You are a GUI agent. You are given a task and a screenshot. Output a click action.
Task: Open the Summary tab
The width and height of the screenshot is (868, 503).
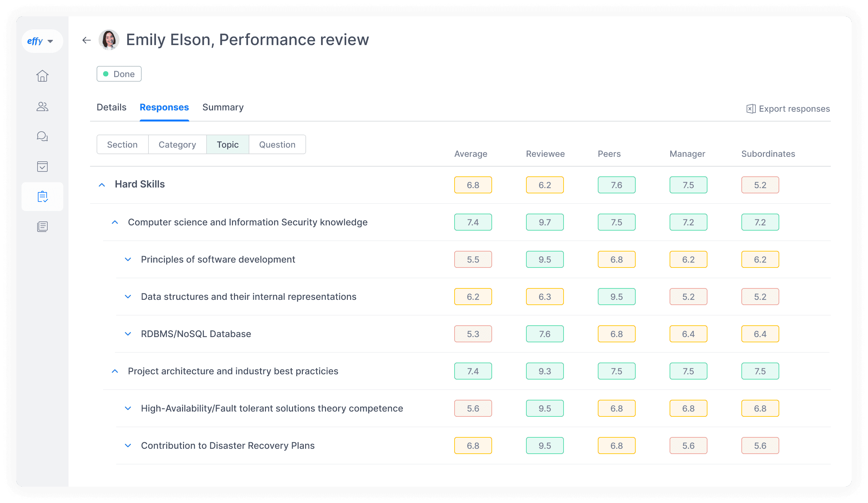pyautogui.click(x=223, y=107)
